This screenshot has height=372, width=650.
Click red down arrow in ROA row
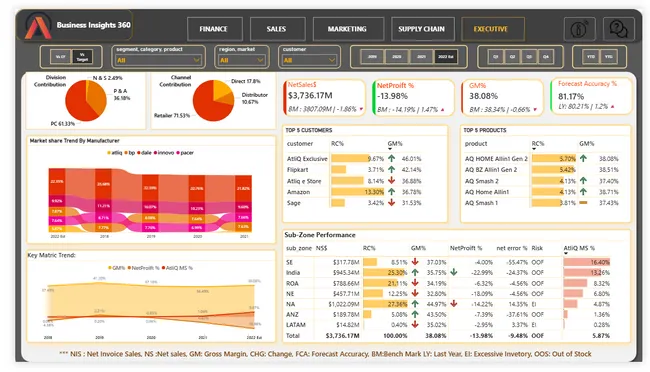[415, 283]
